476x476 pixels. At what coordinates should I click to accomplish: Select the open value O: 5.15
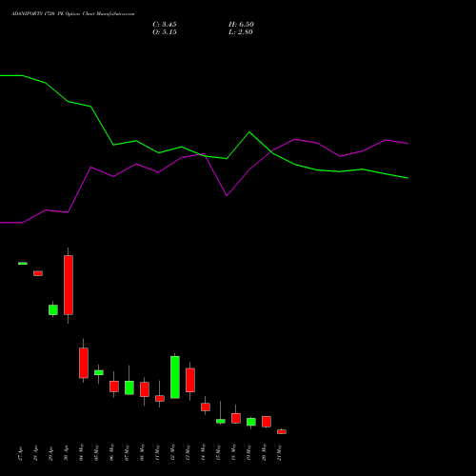(165, 32)
